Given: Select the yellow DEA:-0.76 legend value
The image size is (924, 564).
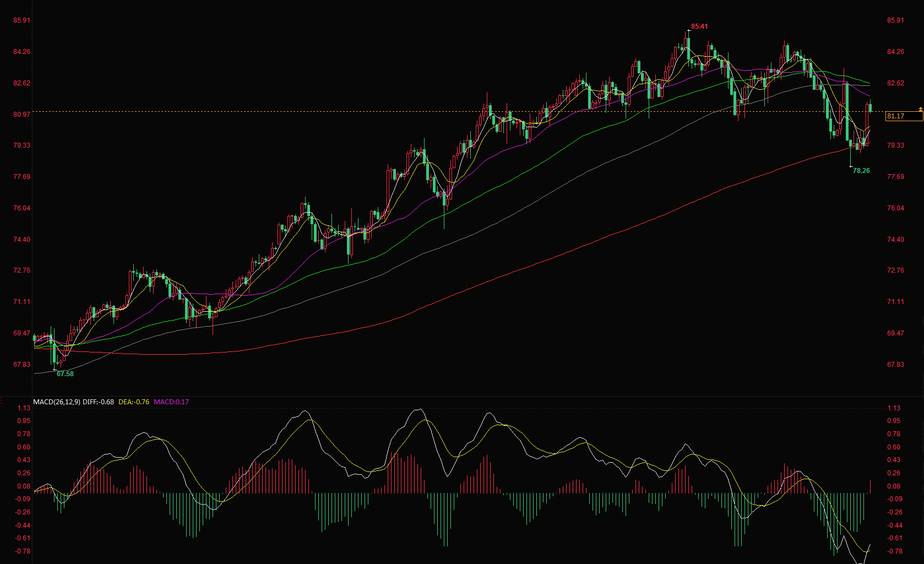Looking at the screenshot, I should [x=134, y=402].
